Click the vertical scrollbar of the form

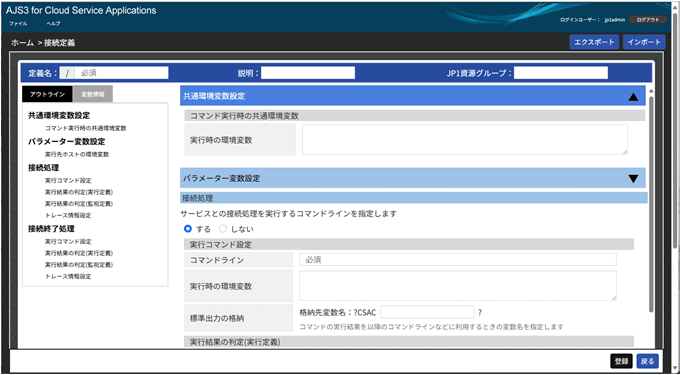[651, 204]
